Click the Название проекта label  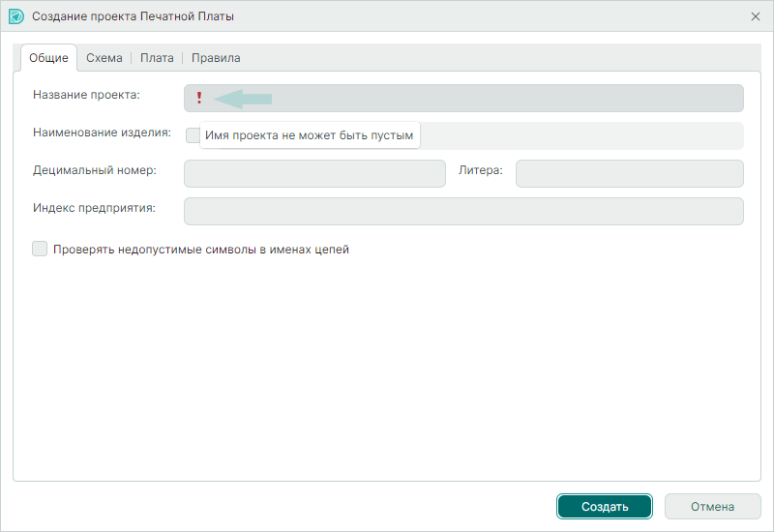point(86,95)
